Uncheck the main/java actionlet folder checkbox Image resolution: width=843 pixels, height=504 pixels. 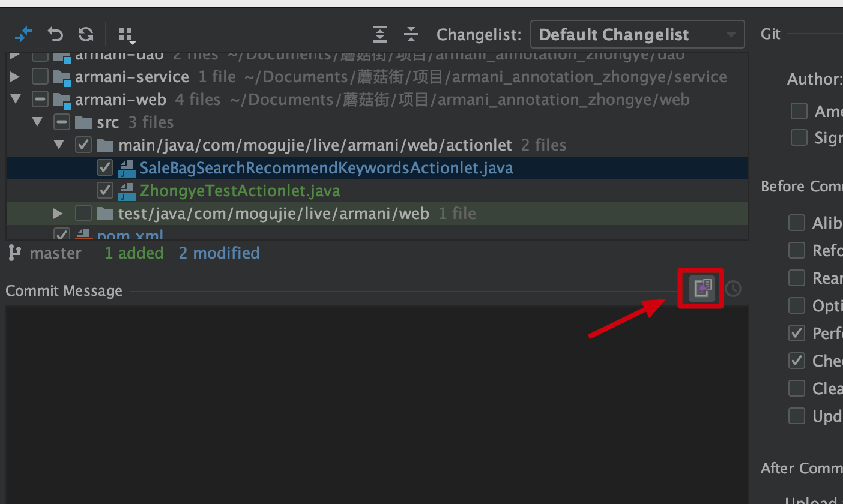pyautogui.click(x=83, y=145)
